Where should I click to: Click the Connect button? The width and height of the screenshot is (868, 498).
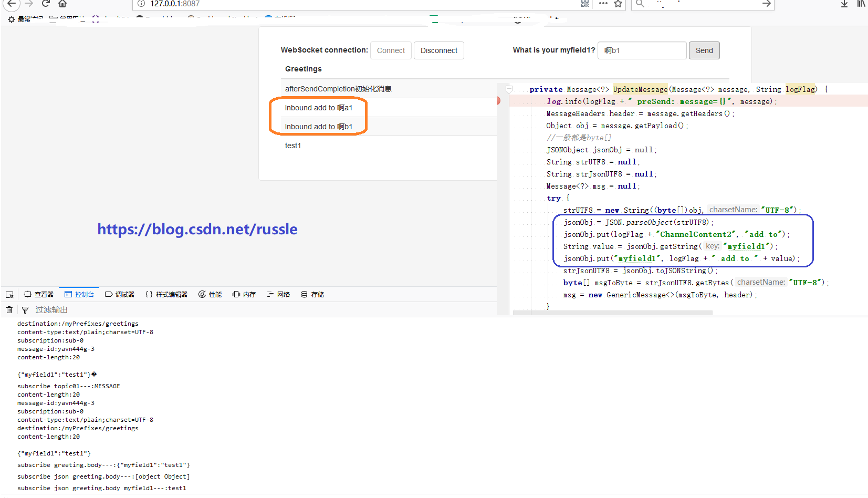pyautogui.click(x=391, y=50)
